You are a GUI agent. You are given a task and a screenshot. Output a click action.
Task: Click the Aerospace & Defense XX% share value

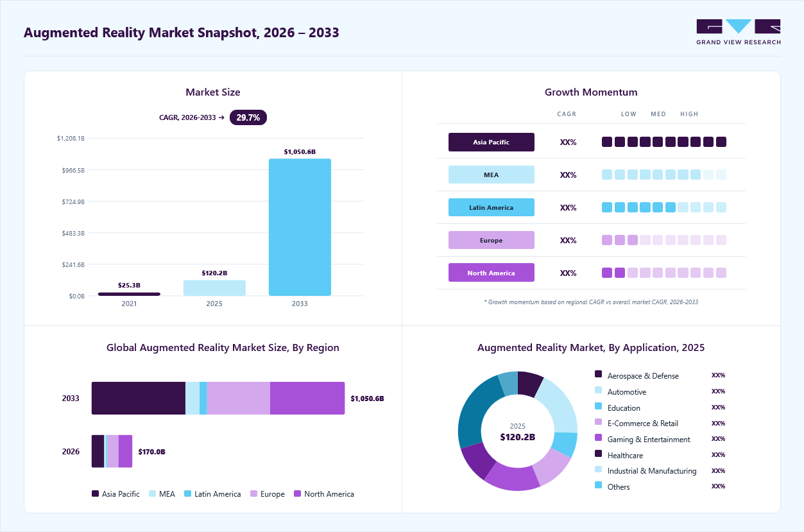[x=719, y=375]
